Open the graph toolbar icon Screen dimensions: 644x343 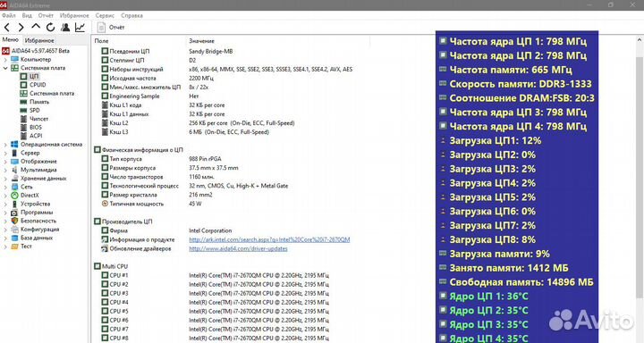[80, 28]
